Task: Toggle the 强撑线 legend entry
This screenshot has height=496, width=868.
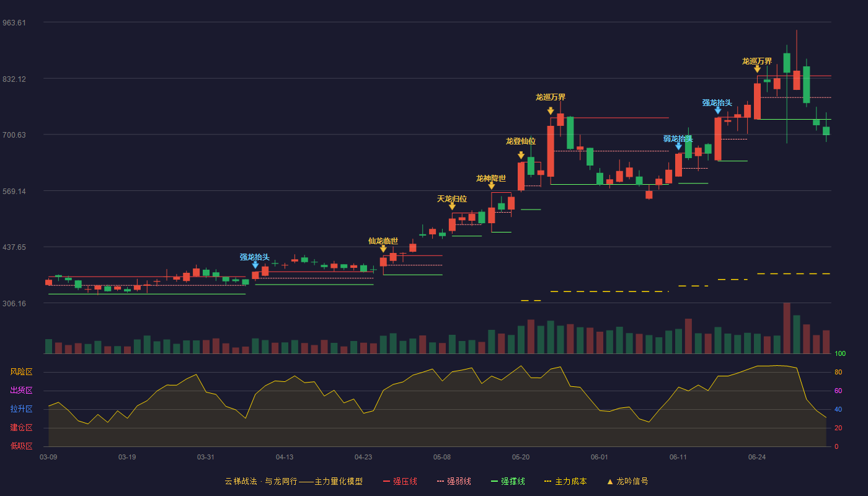Action: point(508,481)
